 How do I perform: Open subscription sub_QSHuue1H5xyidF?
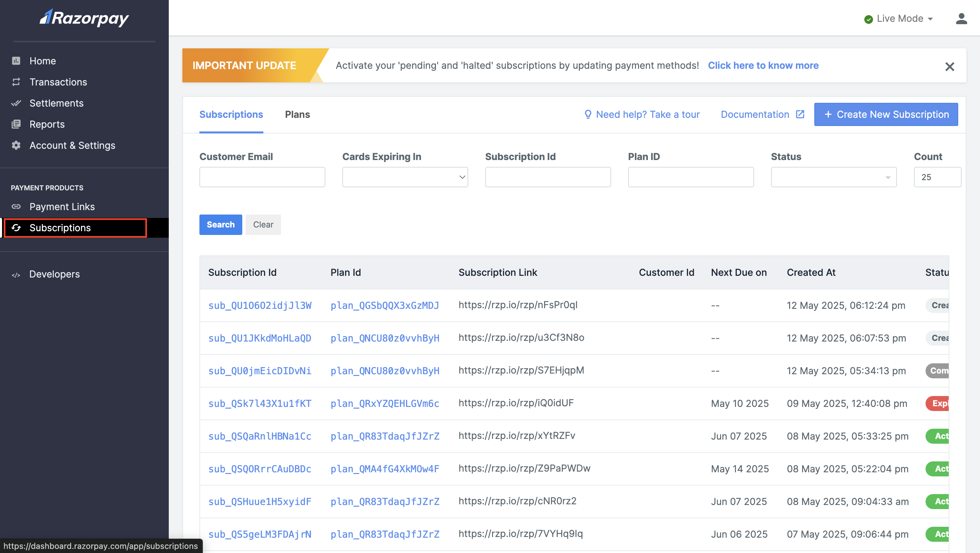pyautogui.click(x=260, y=502)
